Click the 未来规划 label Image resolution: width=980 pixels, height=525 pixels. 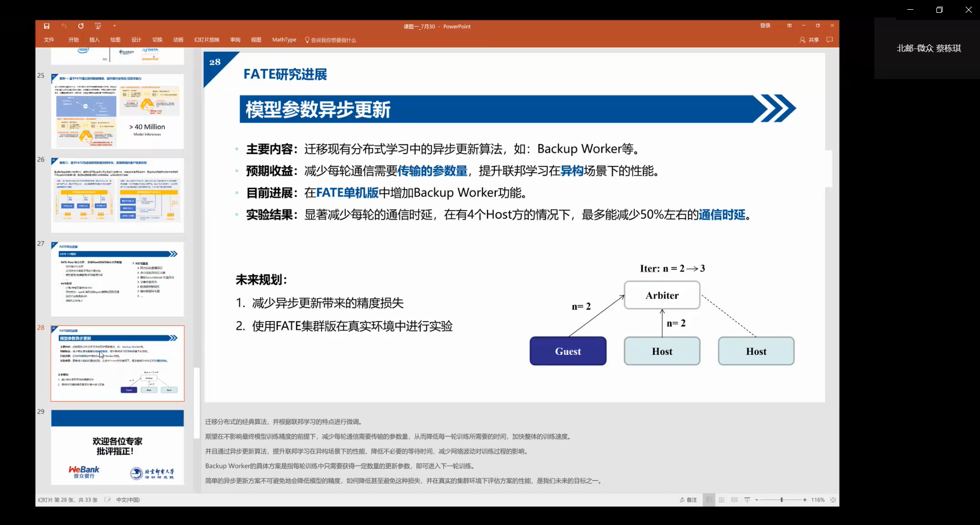tap(261, 280)
